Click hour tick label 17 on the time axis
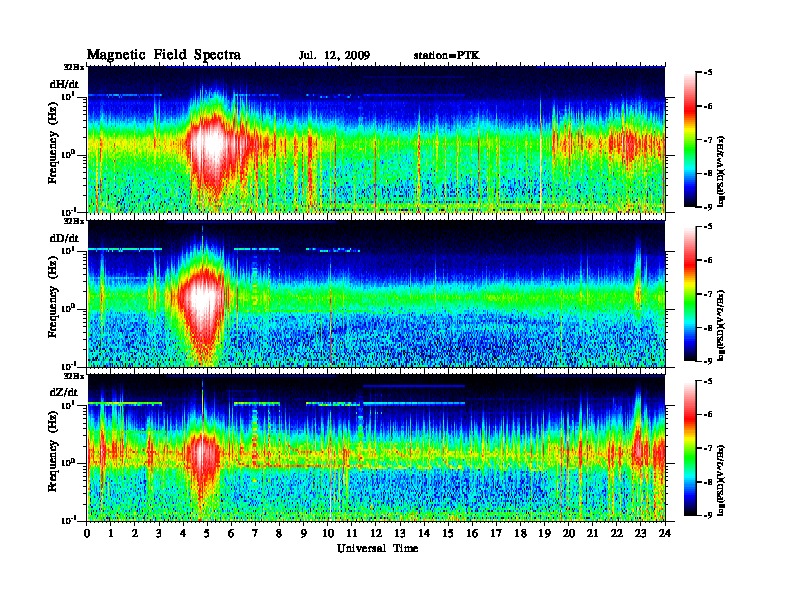The width and height of the screenshot is (792, 612). tap(497, 533)
